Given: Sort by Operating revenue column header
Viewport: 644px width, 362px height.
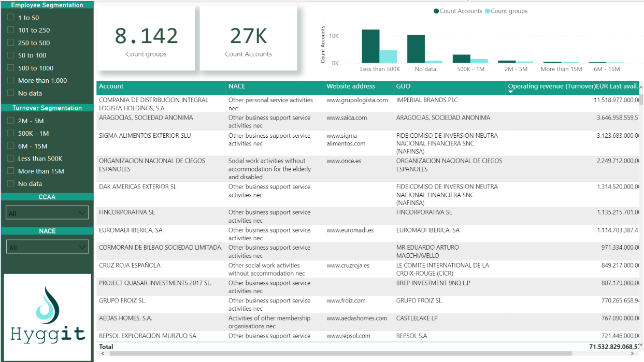Looking at the screenshot, I should click(570, 86).
